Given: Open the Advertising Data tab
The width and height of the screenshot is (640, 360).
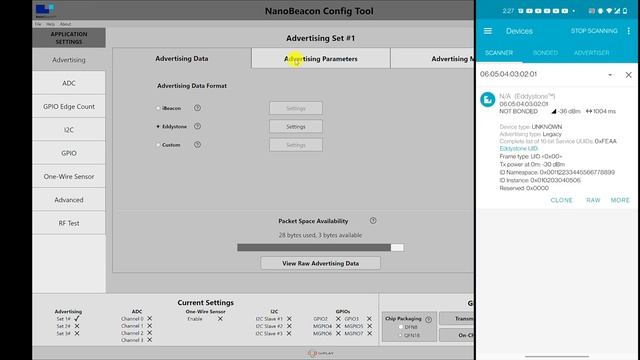Looking at the screenshot, I should point(182,58).
